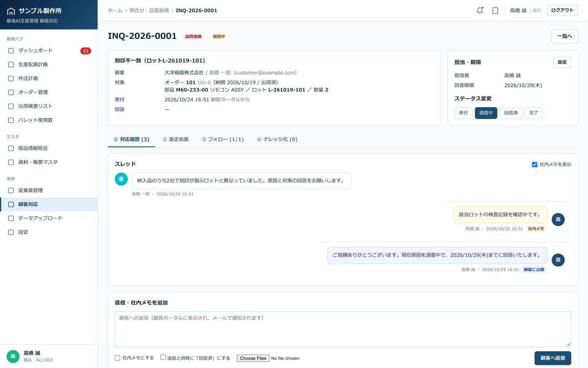Image resolution: width=588 pixels, height=368 pixels.
Task: Click the ログアウト button
Action: point(562,10)
